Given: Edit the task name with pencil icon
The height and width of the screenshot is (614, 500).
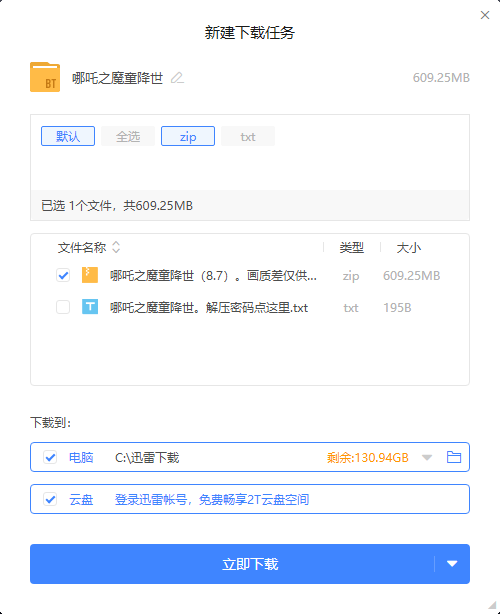Looking at the screenshot, I should click(x=177, y=78).
